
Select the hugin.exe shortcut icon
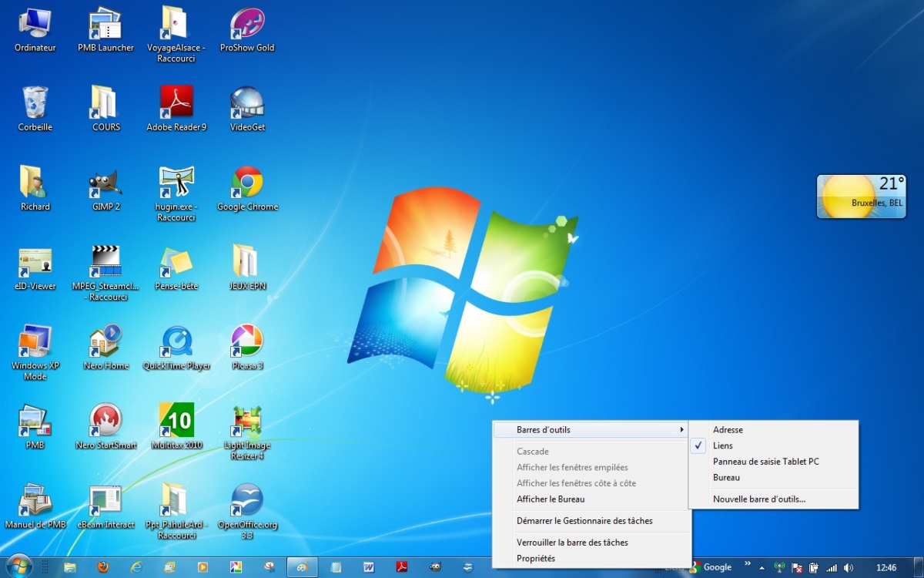click(x=176, y=194)
